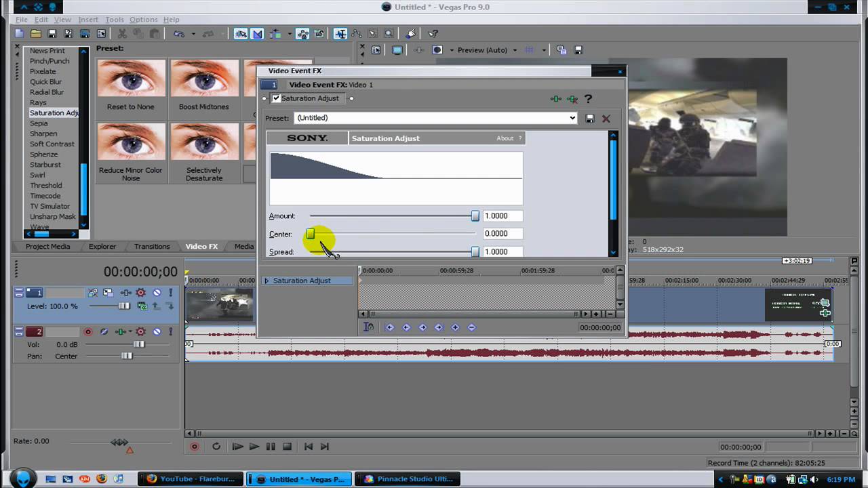
Task: Open the File menu
Action: tap(22, 20)
